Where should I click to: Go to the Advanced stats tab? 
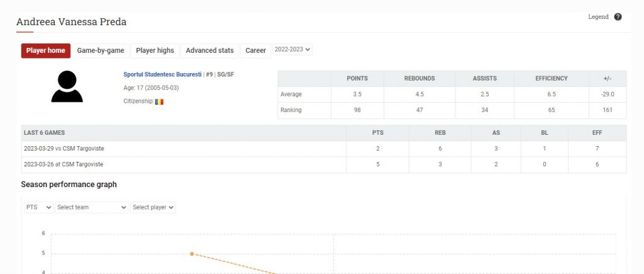209,50
